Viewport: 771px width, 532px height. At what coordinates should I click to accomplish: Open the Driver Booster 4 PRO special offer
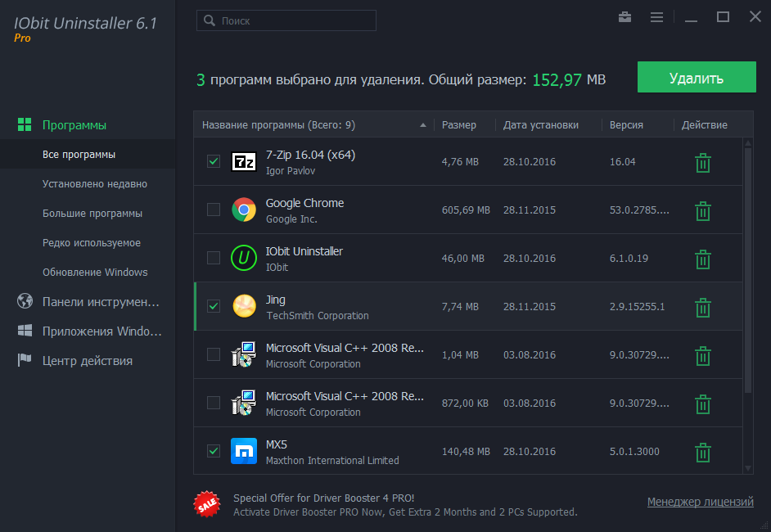pyautogui.click(x=405, y=505)
